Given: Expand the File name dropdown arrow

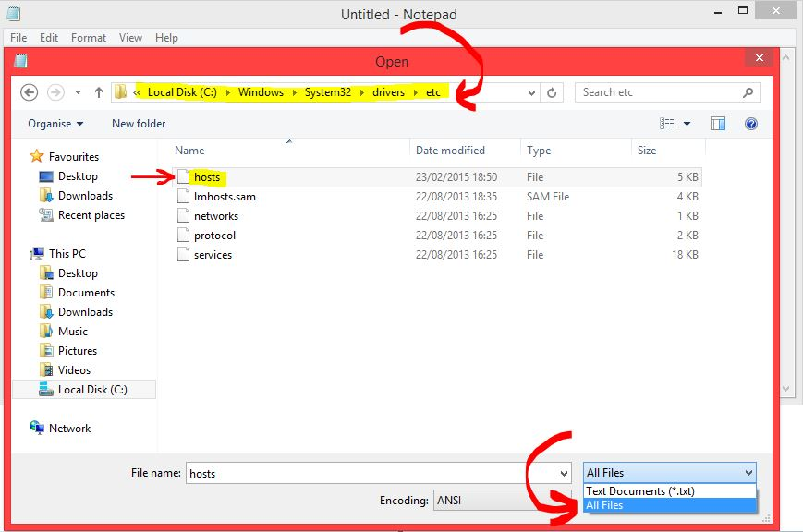Looking at the screenshot, I should pos(563,473).
